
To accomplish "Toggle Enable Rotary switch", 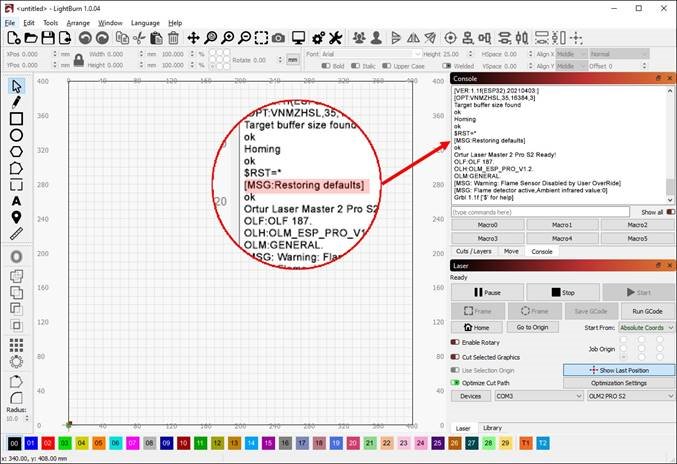I will [455, 342].
